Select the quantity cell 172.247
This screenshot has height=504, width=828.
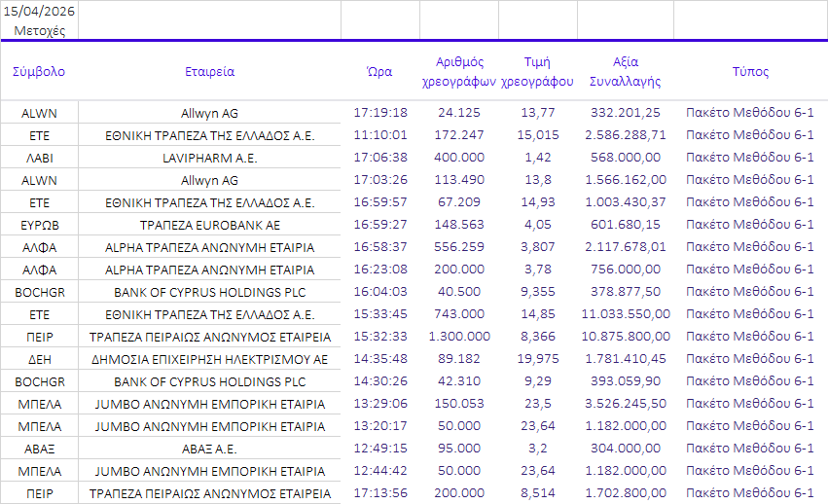459,134
